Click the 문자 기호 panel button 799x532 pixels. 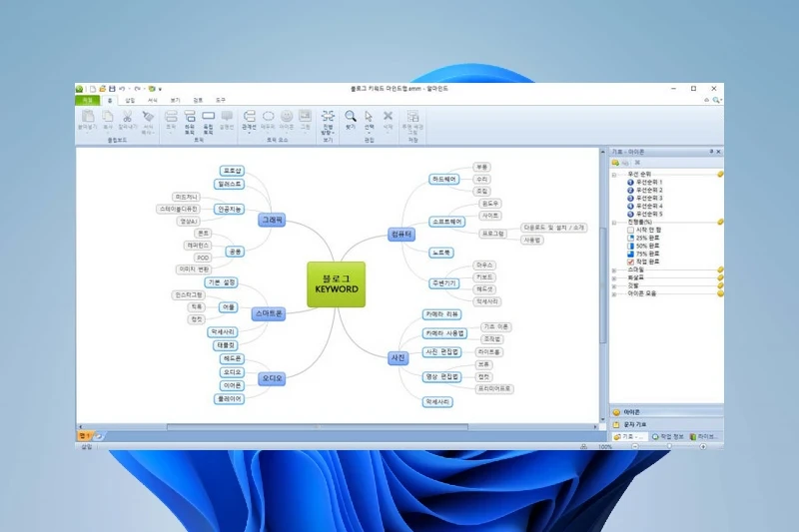(635, 425)
